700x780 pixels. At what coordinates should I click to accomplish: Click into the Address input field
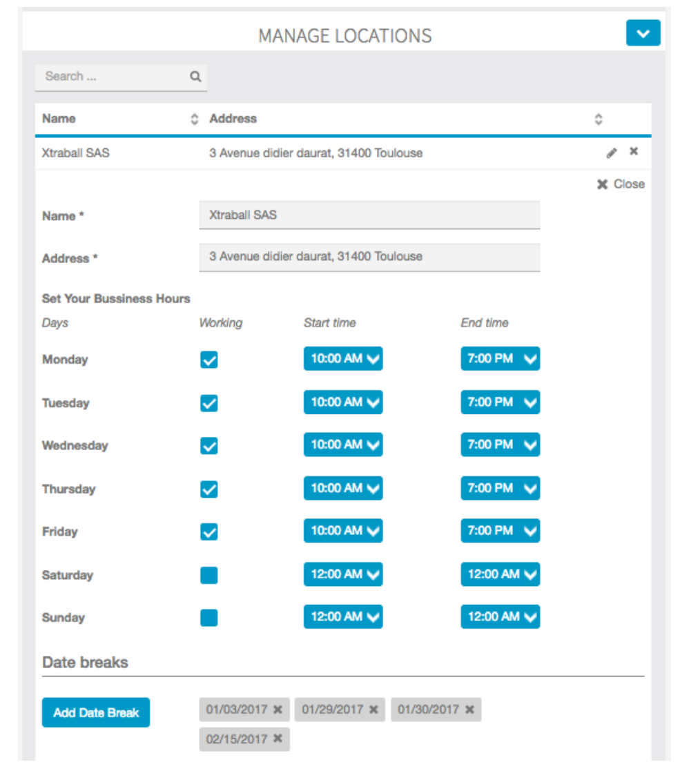(x=369, y=257)
